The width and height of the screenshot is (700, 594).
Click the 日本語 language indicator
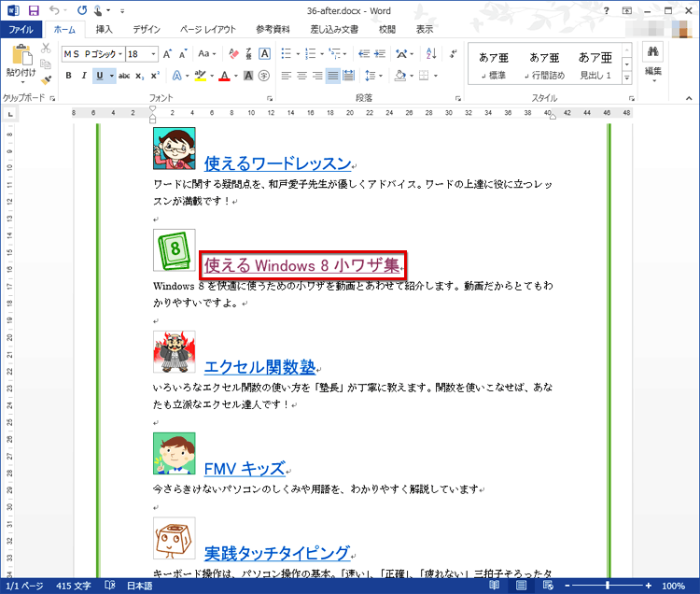click(140, 586)
